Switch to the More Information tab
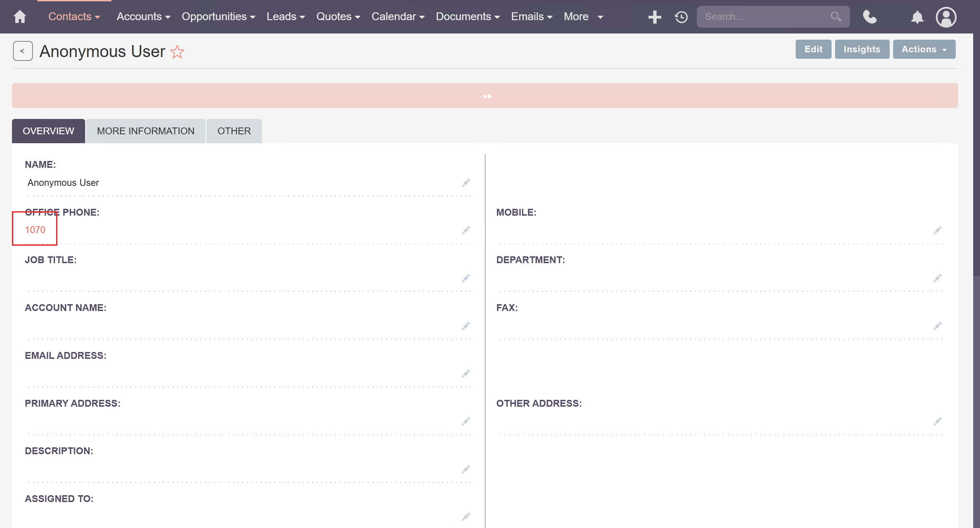This screenshot has width=980, height=528. [145, 131]
